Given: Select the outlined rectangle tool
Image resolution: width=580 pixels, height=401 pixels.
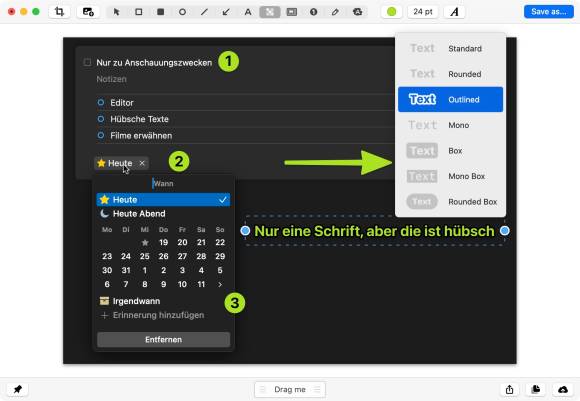Looking at the screenshot, I should (138, 12).
